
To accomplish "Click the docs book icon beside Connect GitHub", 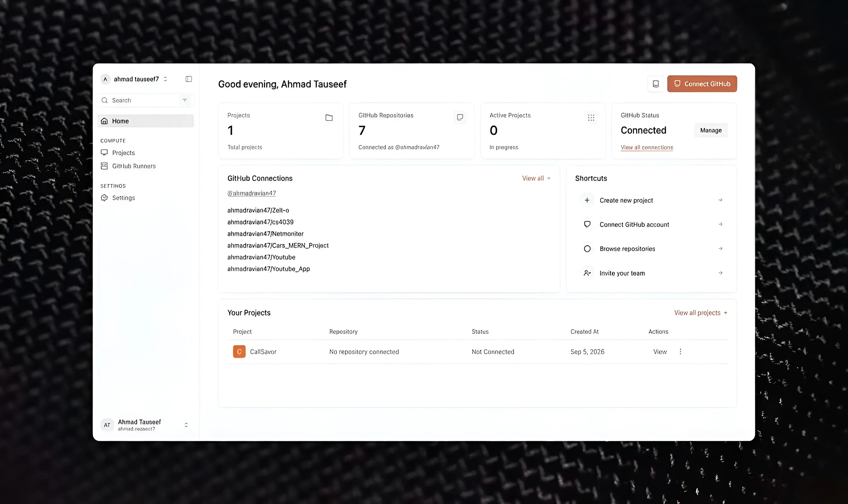I will [x=656, y=84].
